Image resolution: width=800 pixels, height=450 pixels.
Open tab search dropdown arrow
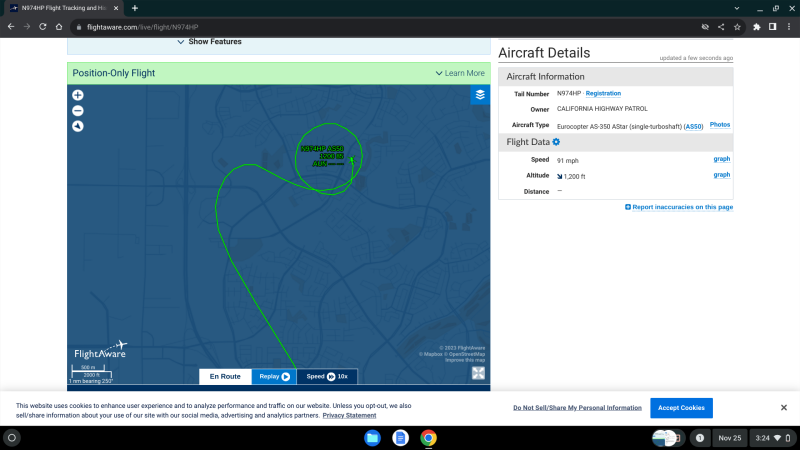(737, 8)
